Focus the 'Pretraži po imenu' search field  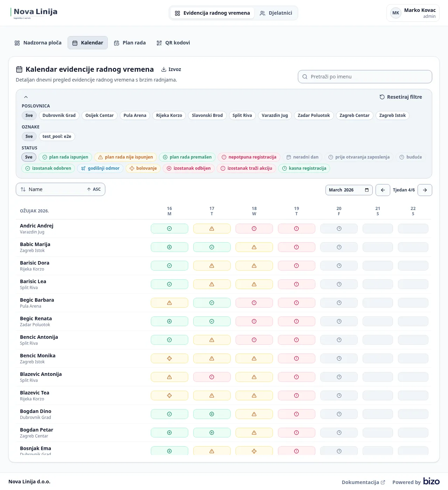point(365,77)
